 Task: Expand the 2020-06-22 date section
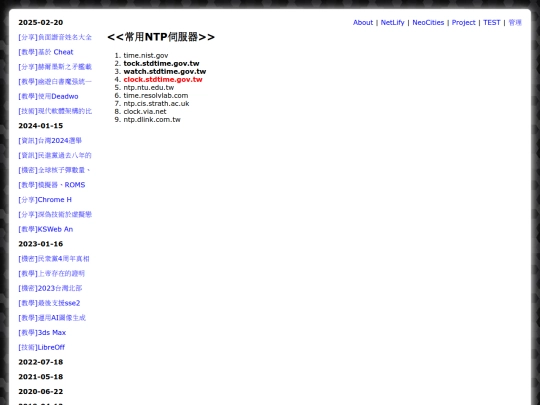pyautogui.click(x=41, y=392)
